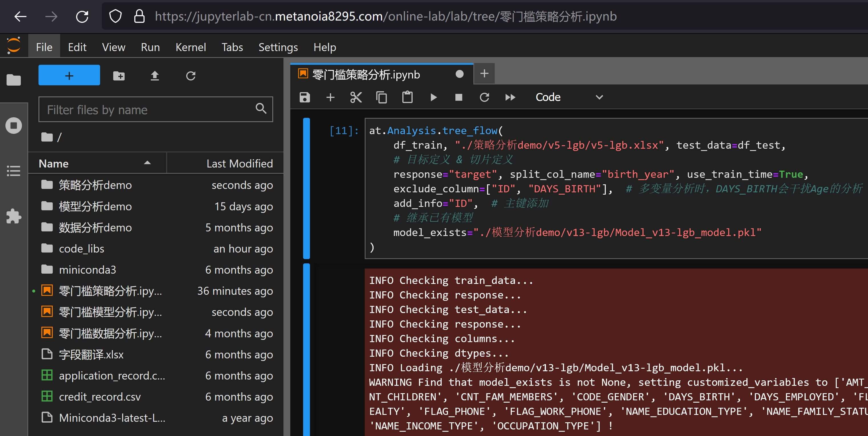Cut selected cell with scissors icon
Viewport: 868px width, 436px height.
pyautogui.click(x=356, y=98)
